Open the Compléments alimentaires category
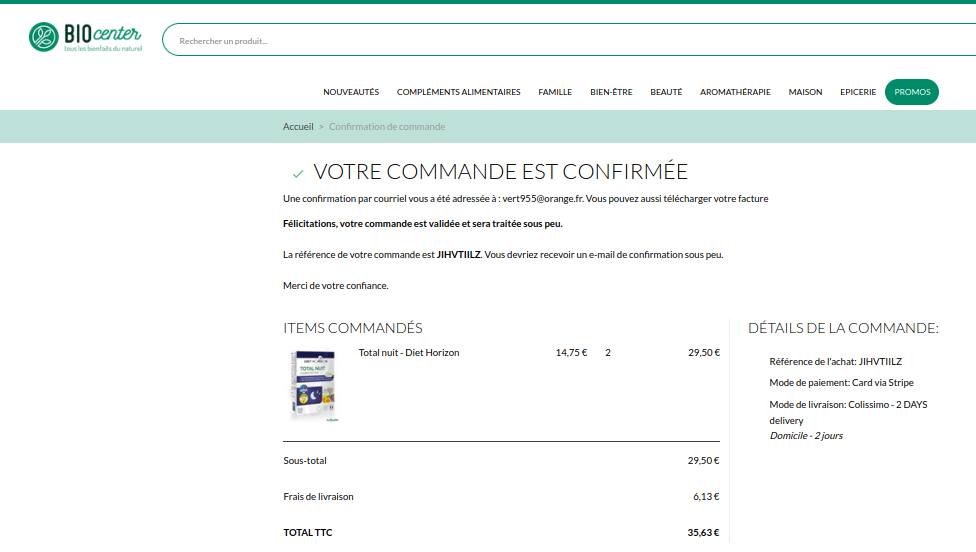976x552 pixels. tap(458, 92)
